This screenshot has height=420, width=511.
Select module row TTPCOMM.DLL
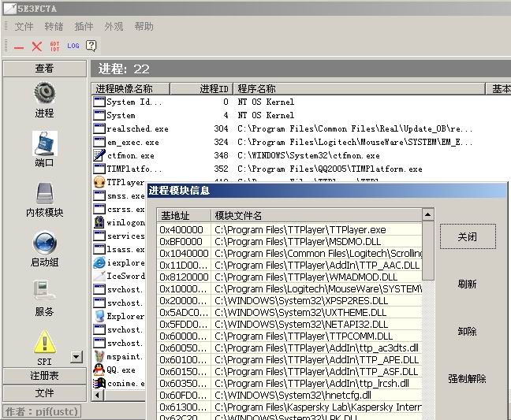point(289,336)
